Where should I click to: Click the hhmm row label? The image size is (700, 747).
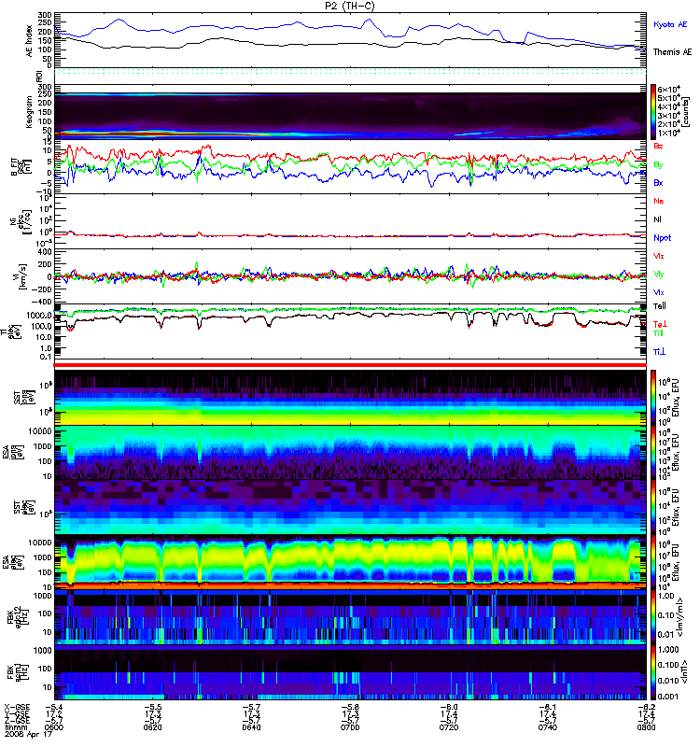[x=15, y=727]
